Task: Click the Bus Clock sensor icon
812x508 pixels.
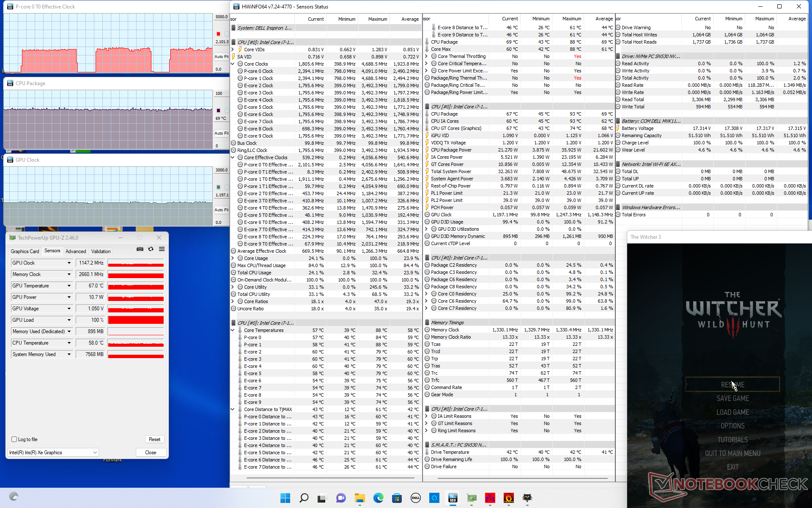Action: point(233,143)
